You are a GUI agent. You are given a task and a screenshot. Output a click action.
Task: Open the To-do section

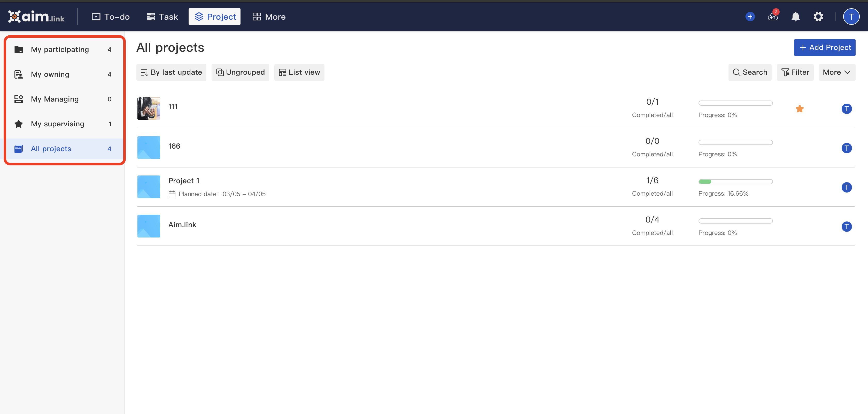coord(111,16)
